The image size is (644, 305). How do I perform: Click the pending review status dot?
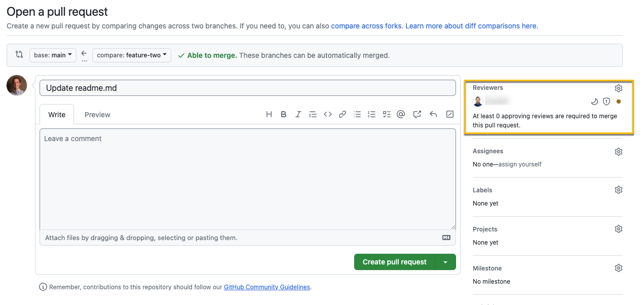[x=619, y=101]
